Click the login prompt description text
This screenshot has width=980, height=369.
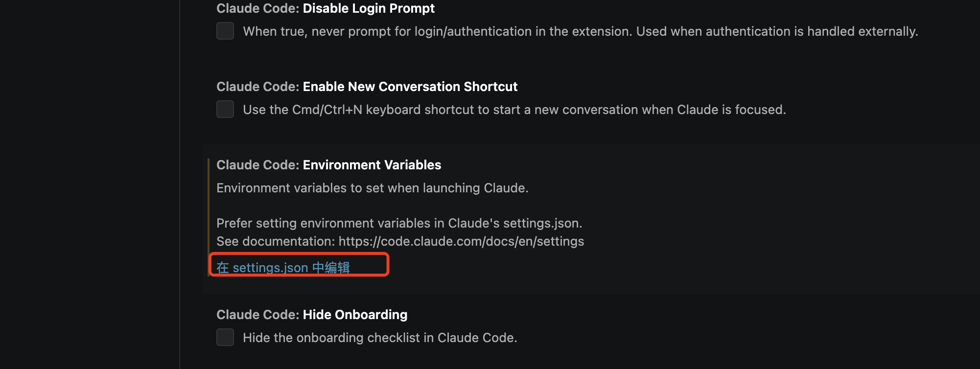[580, 31]
